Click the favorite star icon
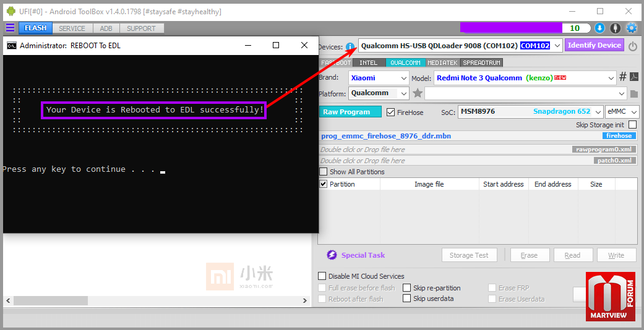Viewport: 644px width, 330px height. point(418,93)
